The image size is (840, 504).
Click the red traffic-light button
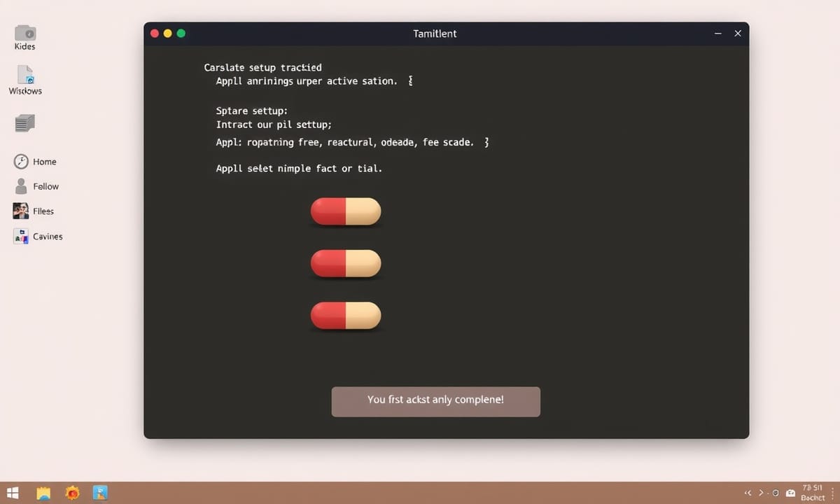pos(155,33)
